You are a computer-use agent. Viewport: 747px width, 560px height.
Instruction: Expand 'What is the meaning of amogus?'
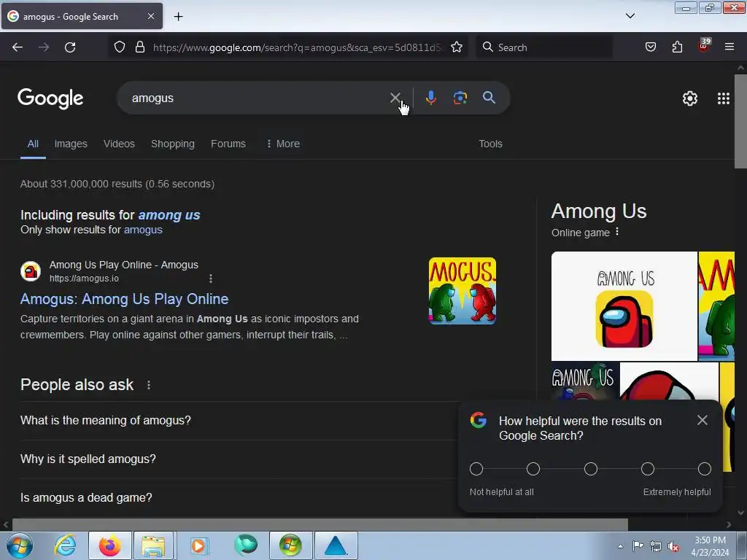point(239,421)
